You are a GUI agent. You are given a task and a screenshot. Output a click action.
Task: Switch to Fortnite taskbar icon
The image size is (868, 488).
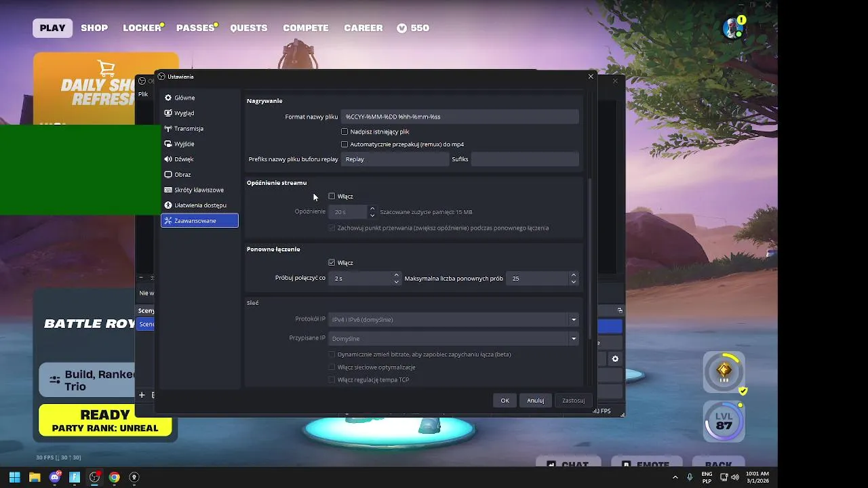75,477
